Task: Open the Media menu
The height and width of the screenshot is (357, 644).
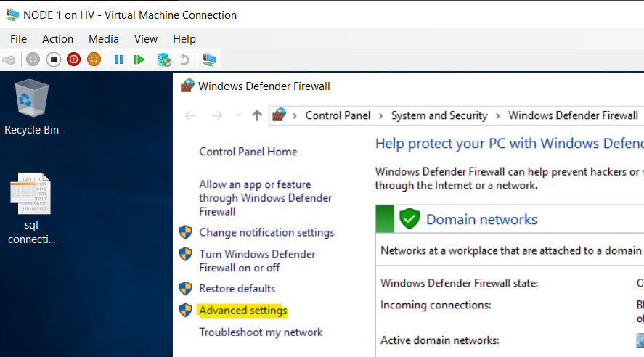Action: pyautogui.click(x=104, y=39)
